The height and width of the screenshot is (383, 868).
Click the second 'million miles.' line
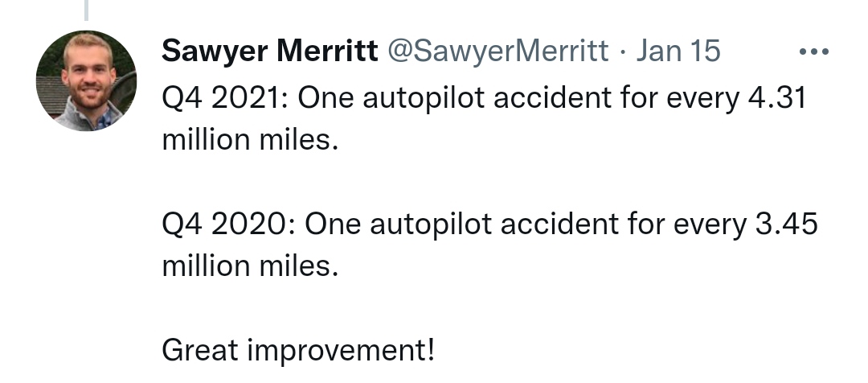click(250, 266)
